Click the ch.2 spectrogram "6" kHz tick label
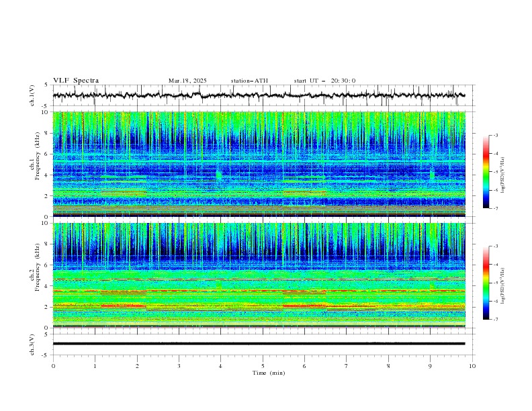The width and height of the screenshot is (532, 411). click(47, 265)
